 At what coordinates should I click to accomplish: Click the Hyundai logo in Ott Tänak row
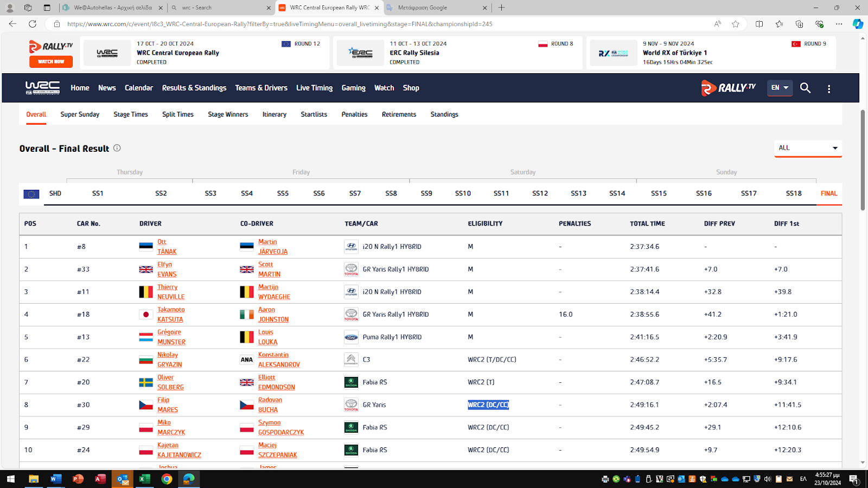[x=351, y=247]
